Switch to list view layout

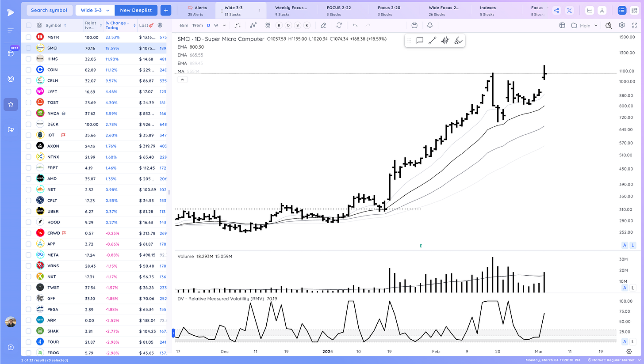622,11
